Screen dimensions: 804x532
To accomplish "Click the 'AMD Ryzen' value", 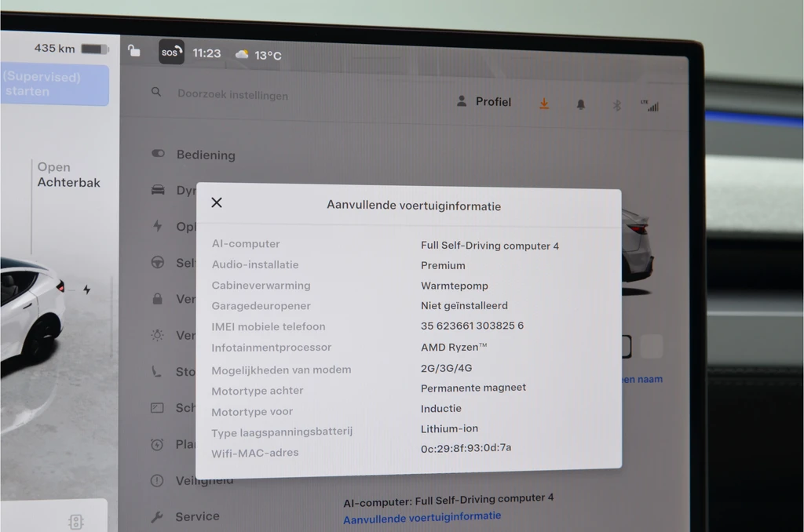I will [x=454, y=347].
